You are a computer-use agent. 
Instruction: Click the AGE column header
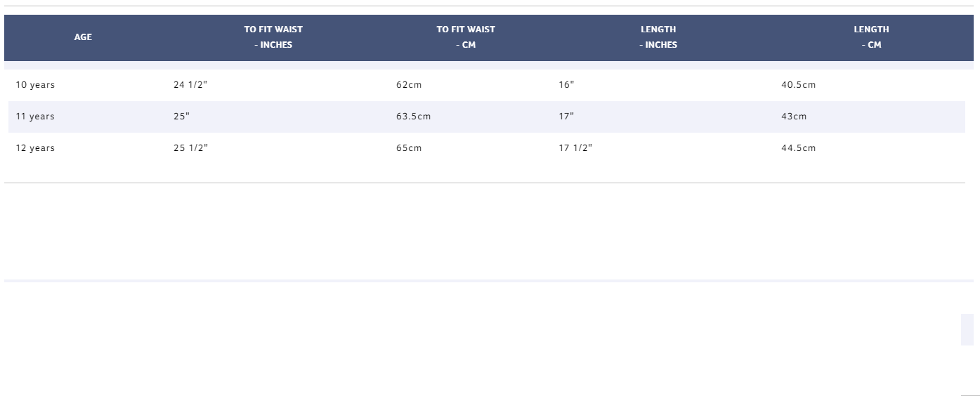click(x=83, y=37)
